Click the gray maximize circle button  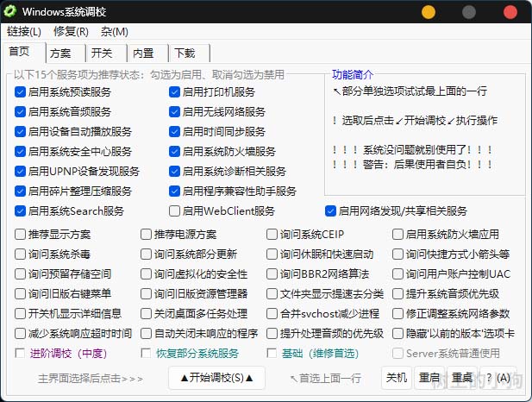(x=469, y=12)
